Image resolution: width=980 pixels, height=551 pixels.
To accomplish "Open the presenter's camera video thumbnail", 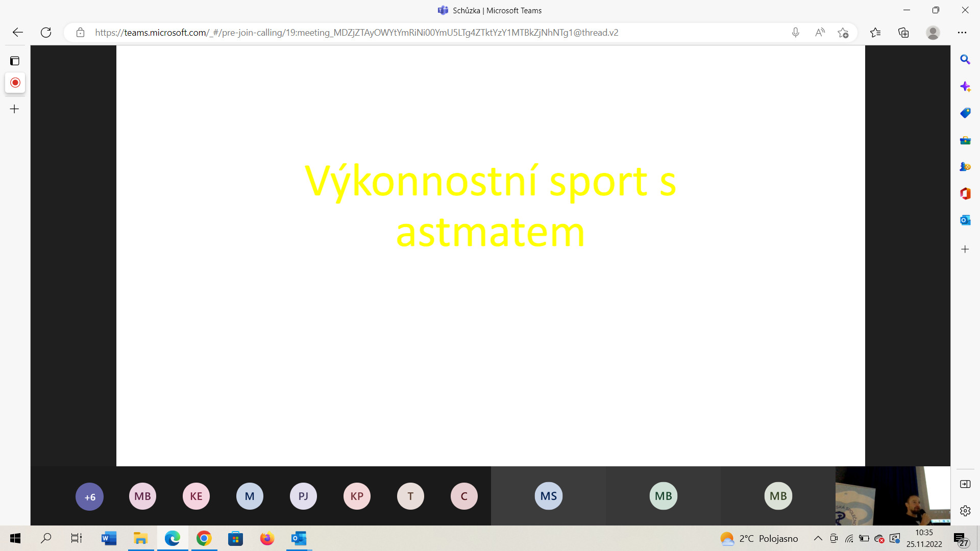I will click(x=893, y=496).
